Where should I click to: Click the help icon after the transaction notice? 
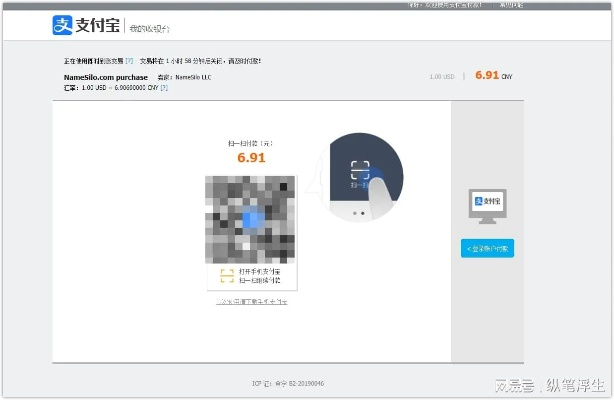point(129,61)
